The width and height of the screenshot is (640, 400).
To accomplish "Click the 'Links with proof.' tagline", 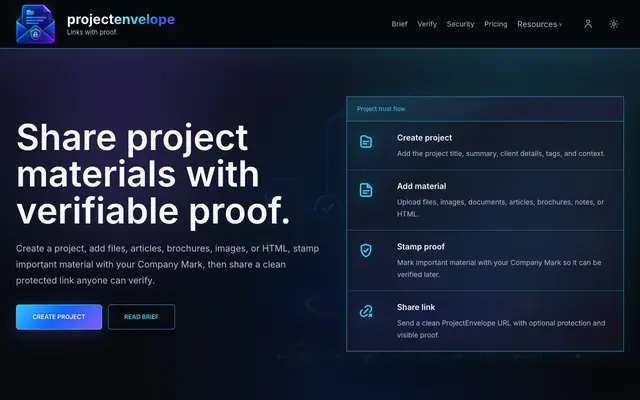I will (92, 32).
